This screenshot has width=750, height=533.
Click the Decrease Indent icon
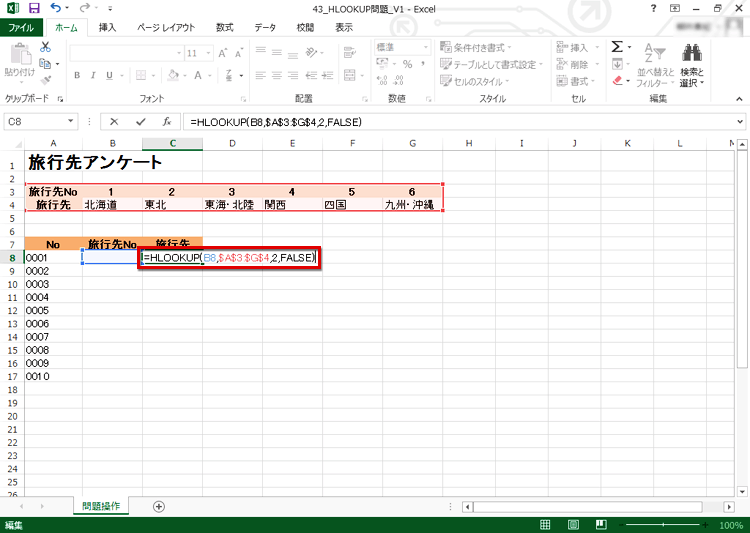point(311,75)
